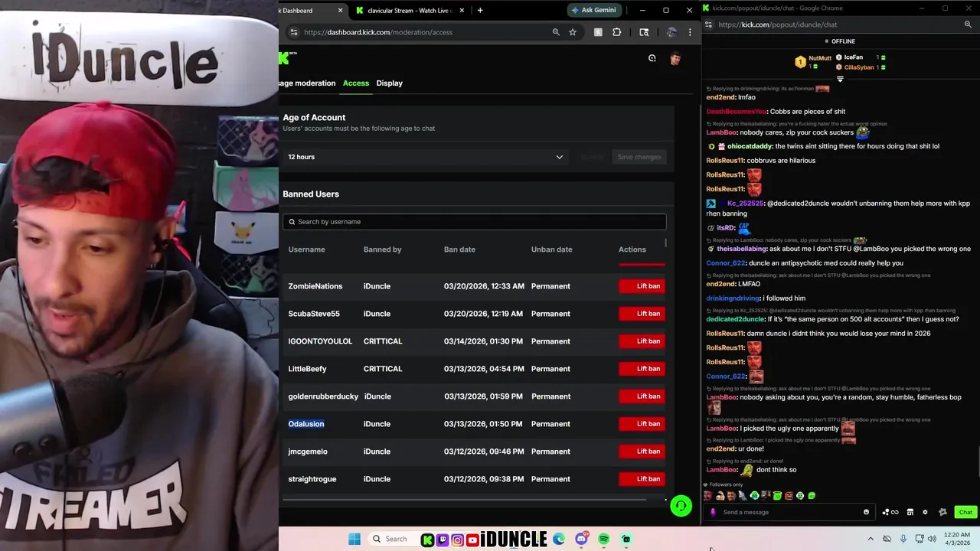
Task: Open the profile avatar in dashboard header
Action: coord(675,58)
